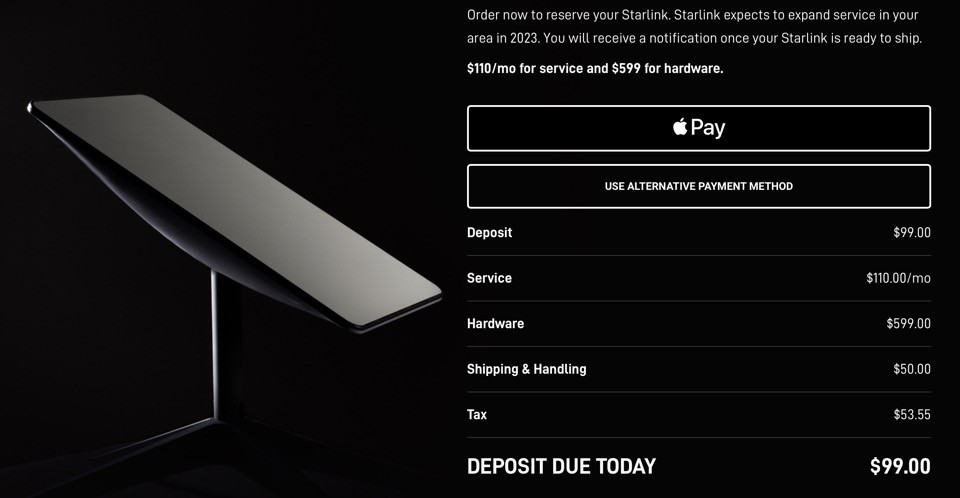Select the Hardware row label
The width and height of the screenshot is (960, 498).
pos(495,324)
